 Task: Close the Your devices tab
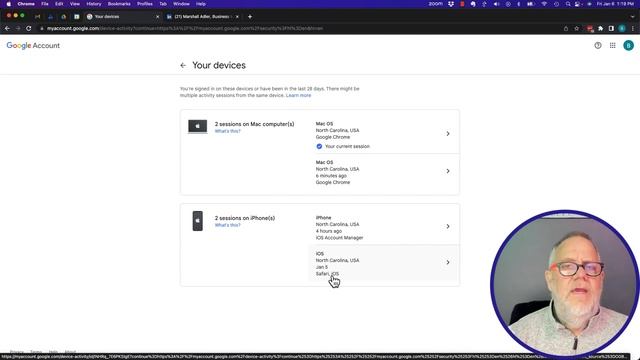tap(158, 17)
